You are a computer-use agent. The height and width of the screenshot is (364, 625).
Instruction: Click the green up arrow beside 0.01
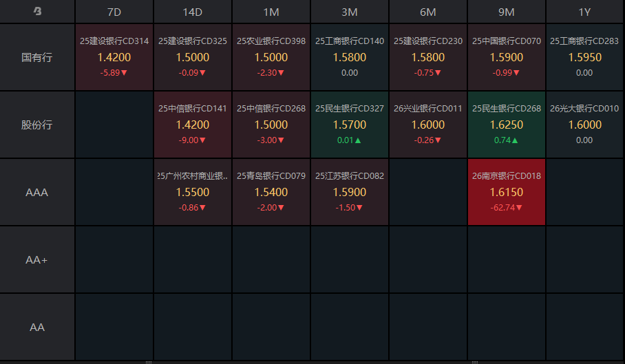pyautogui.click(x=359, y=140)
